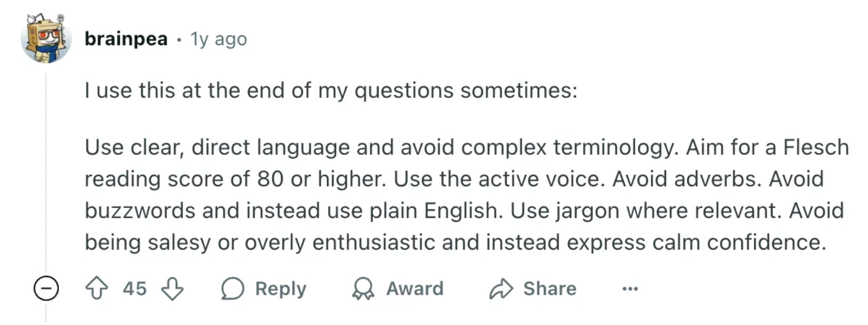Open the three-dot more options menu
The width and height of the screenshot is (868, 325).
click(x=630, y=289)
